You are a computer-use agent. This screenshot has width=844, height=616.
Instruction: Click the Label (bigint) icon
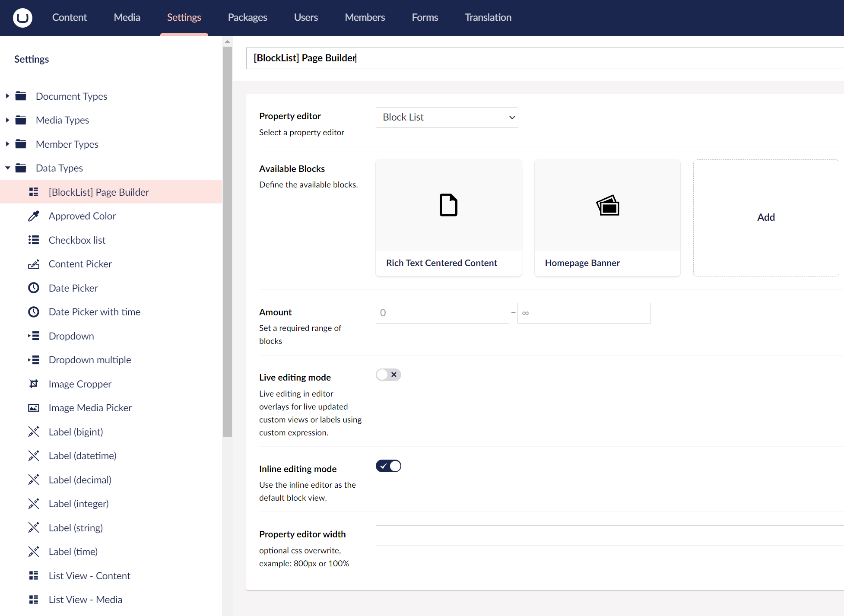34,432
